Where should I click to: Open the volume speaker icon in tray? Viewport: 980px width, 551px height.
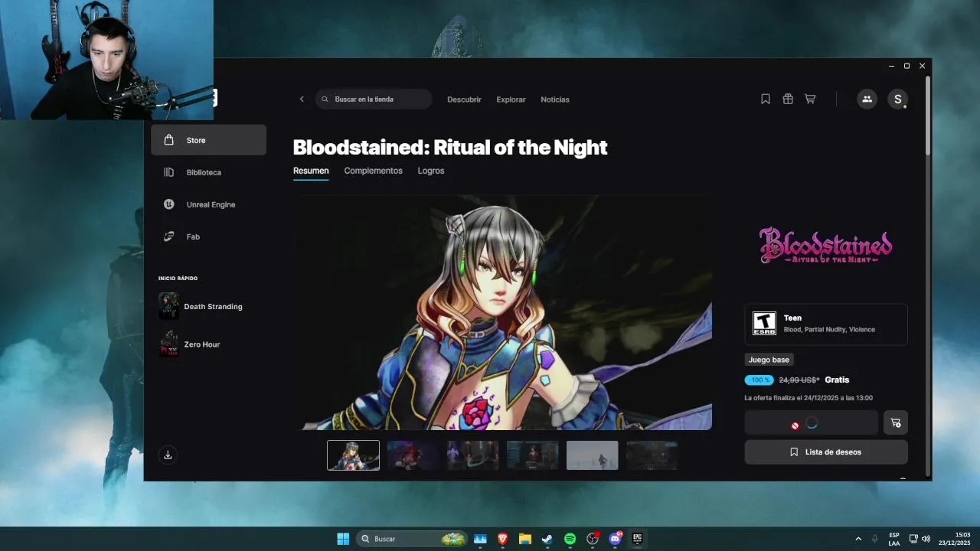tap(926, 539)
